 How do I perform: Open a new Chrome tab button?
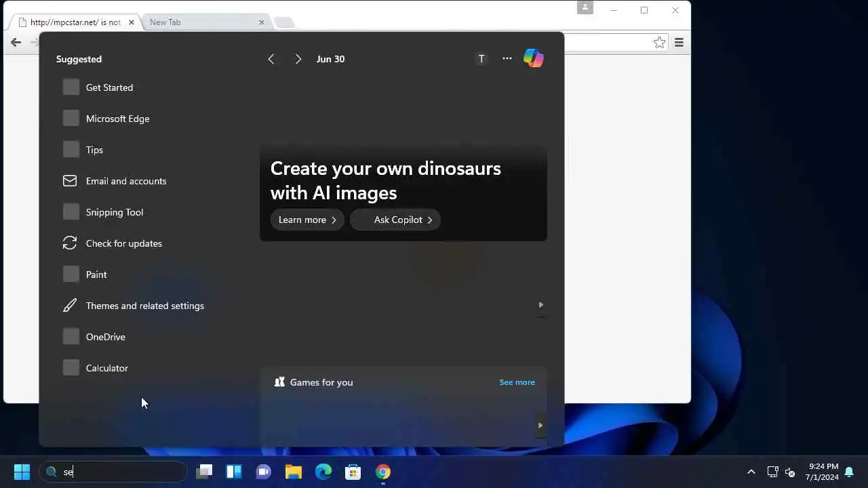284,23
